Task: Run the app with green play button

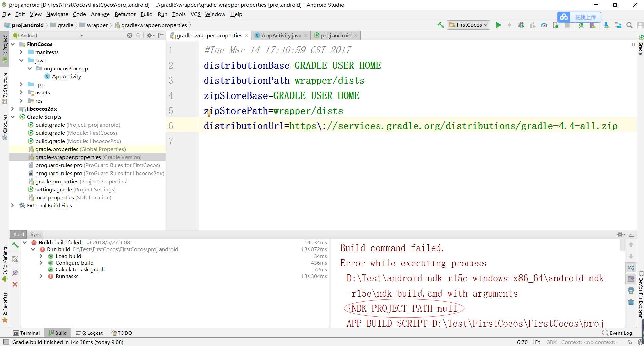Action: (498, 25)
